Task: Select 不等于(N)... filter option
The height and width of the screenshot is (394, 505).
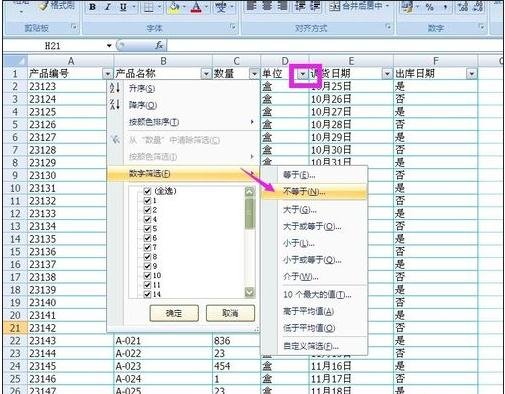Action: click(314, 192)
